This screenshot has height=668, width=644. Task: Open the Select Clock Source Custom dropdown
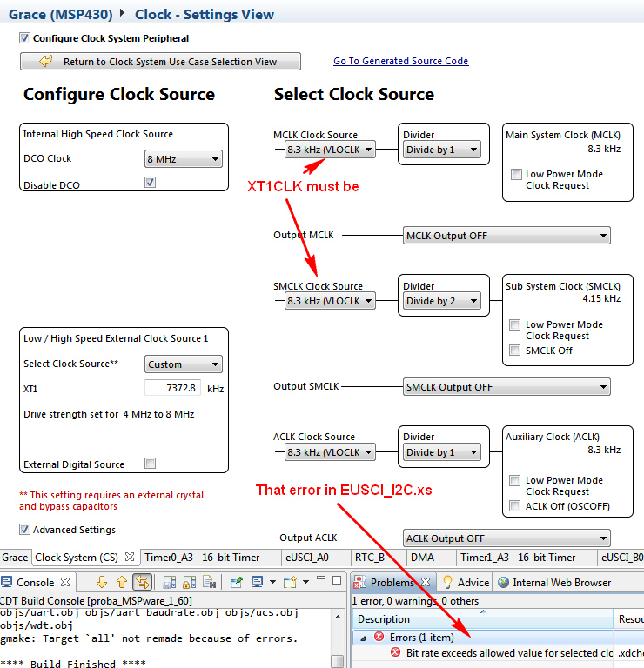[184, 364]
